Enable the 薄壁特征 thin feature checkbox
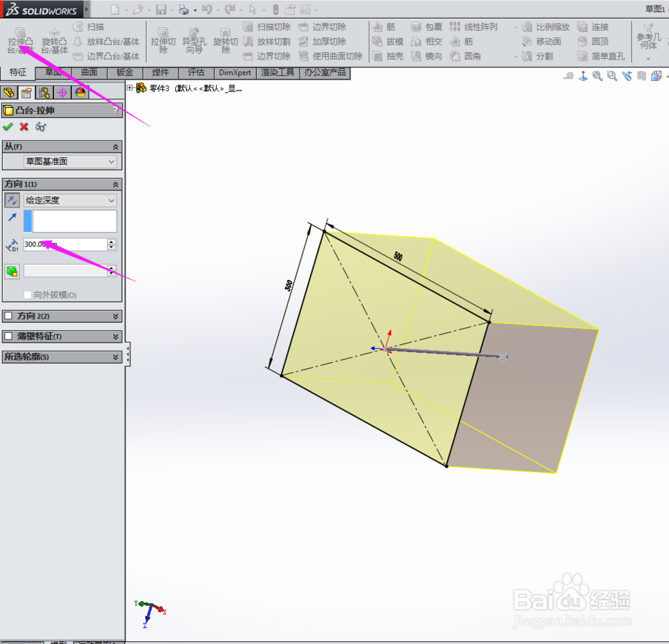The height and width of the screenshot is (644, 669). coord(8,337)
